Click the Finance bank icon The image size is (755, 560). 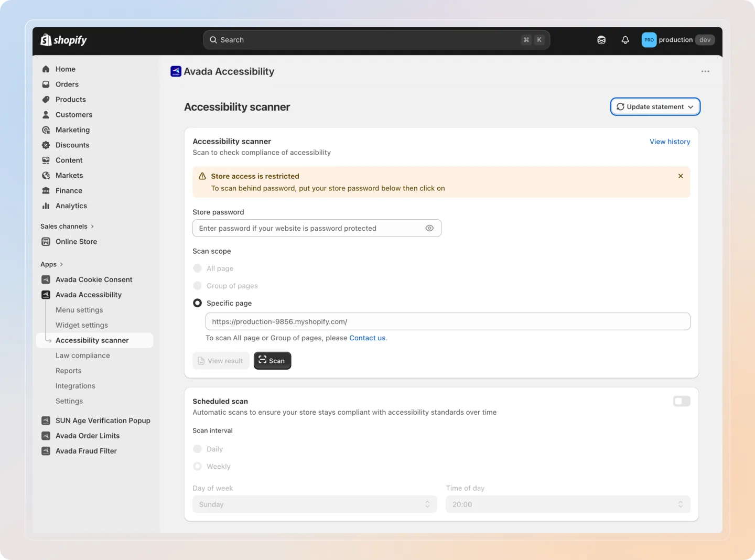(x=46, y=191)
